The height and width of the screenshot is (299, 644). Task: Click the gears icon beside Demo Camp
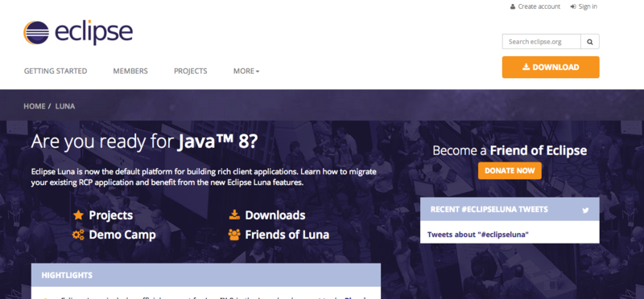78,235
